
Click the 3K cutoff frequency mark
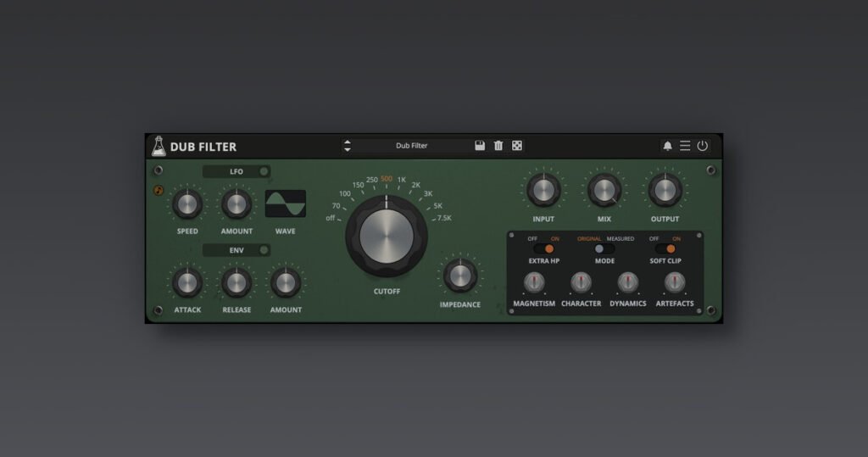click(x=428, y=194)
